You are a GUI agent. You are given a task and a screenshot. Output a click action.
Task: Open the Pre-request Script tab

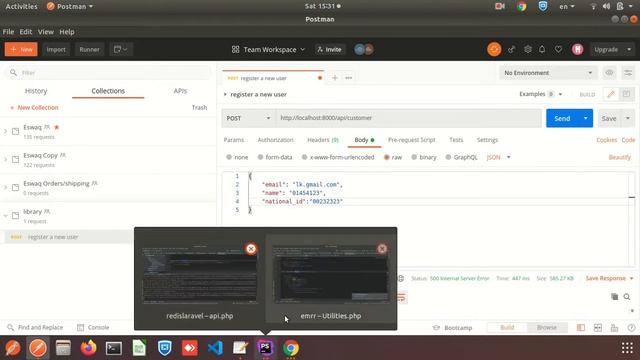click(x=411, y=140)
